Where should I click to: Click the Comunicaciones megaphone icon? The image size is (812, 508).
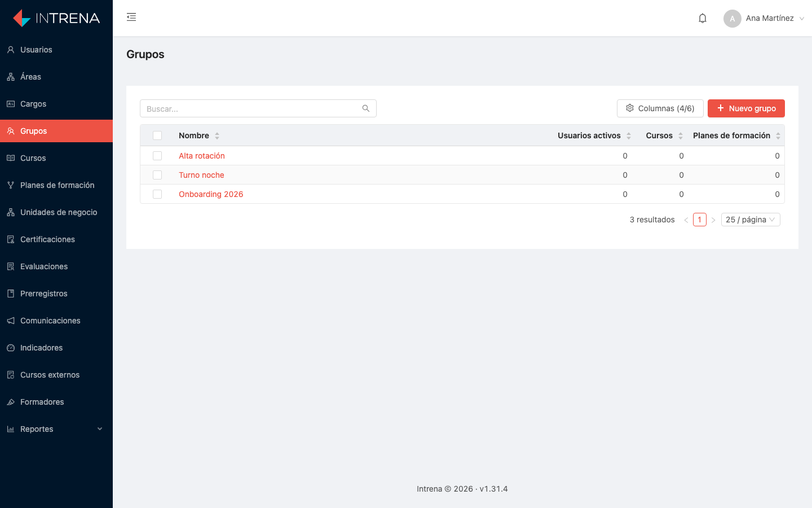[11, 321]
